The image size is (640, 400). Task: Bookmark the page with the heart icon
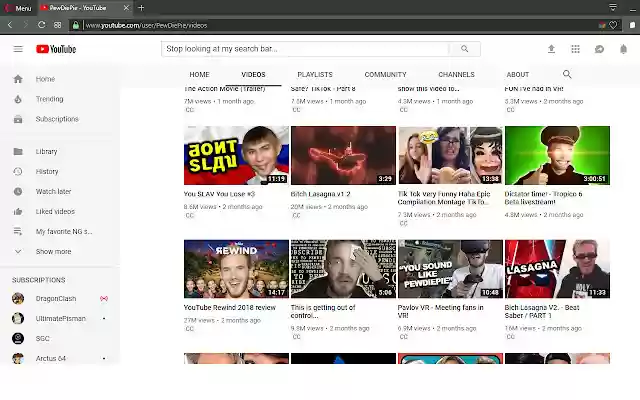tap(613, 25)
